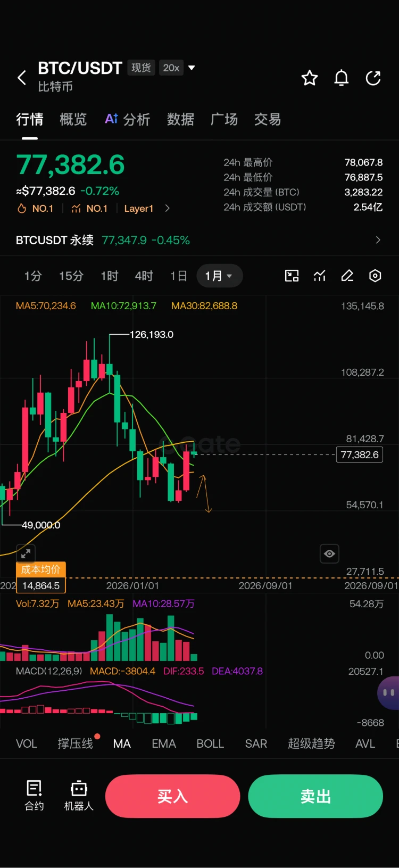Tap the back arrow icon

tap(22, 78)
